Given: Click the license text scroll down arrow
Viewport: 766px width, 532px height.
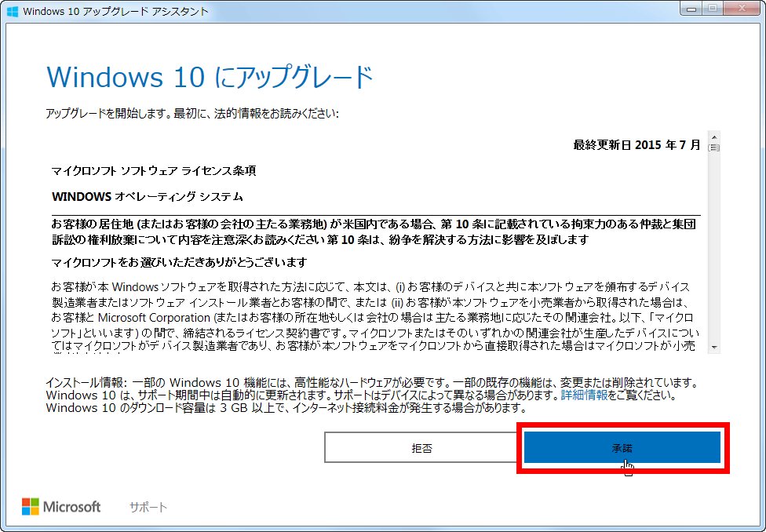Looking at the screenshot, I should tap(713, 348).
